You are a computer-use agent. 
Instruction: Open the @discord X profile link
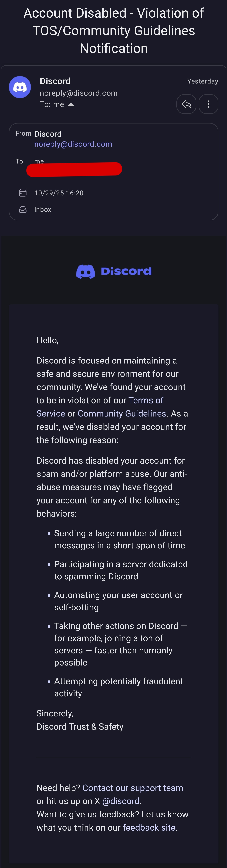tap(121, 801)
